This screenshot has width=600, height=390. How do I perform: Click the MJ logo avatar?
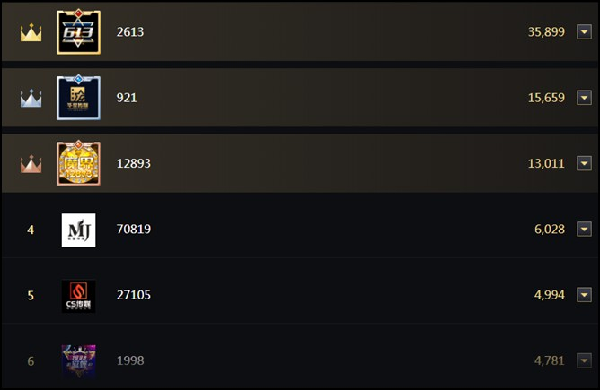pyautogui.click(x=78, y=230)
